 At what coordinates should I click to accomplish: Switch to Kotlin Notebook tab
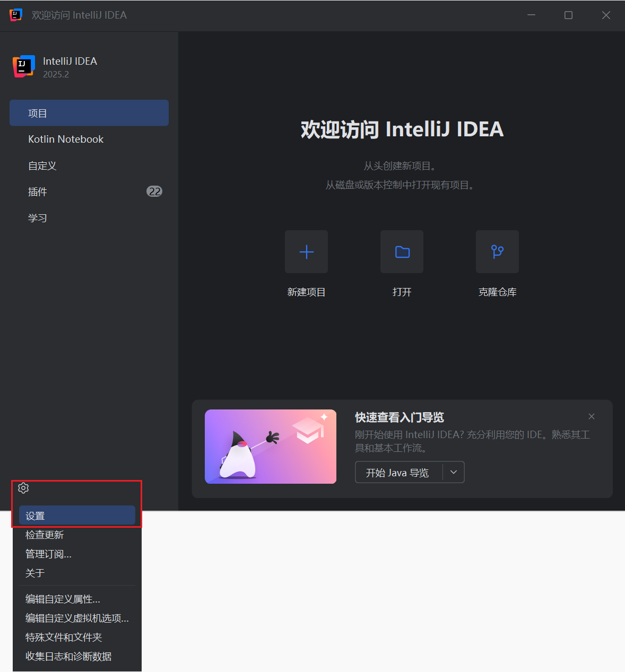click(x=89, y=139)
